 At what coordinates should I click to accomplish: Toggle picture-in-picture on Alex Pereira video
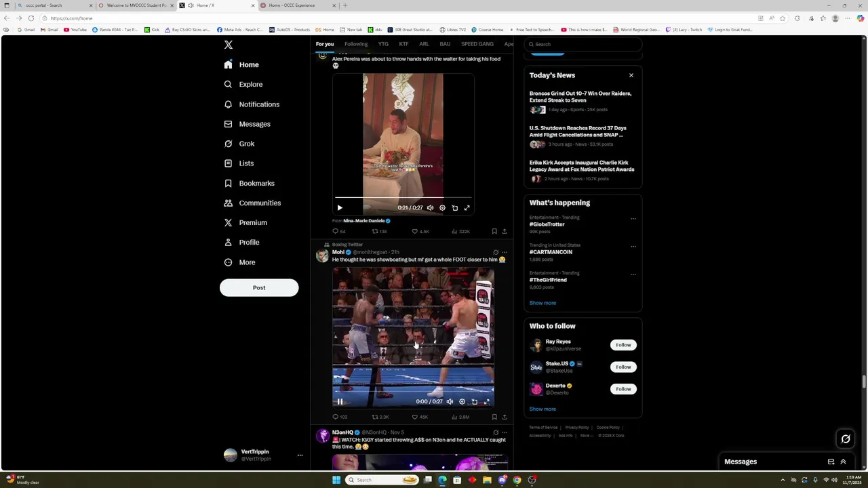point(454,208)
